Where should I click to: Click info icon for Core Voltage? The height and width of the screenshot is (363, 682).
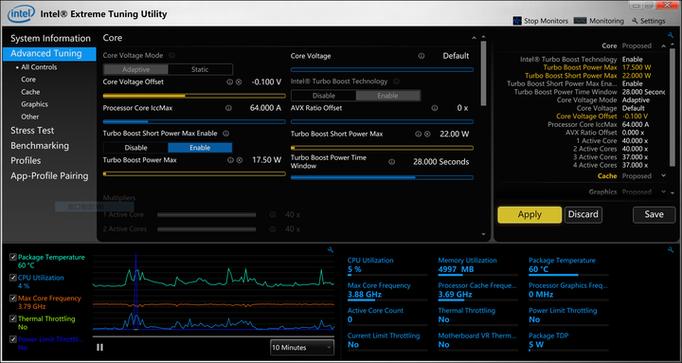pos(421,56)
